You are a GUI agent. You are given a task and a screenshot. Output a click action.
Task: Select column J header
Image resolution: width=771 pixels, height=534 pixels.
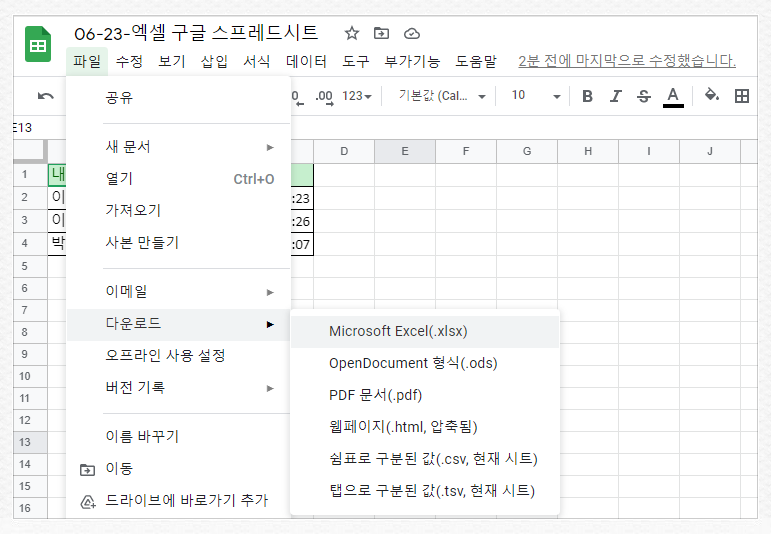pos(710,151)
